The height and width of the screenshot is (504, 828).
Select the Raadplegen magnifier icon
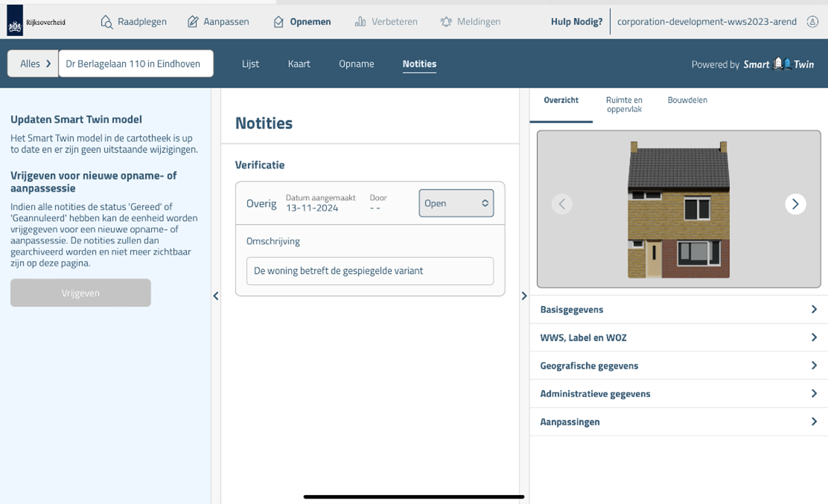[x=106, y=21]
